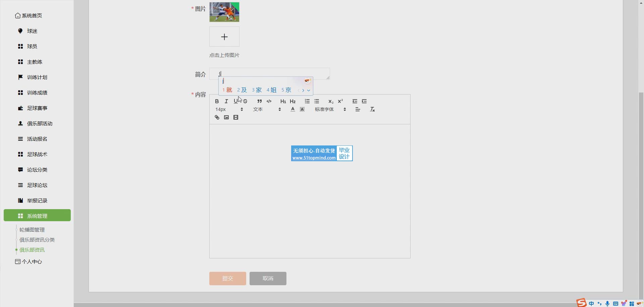Open the 足球赛事 menu item

click(37, 108)
